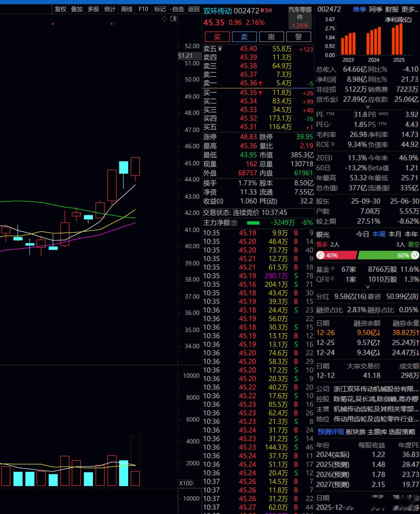The width and height of the screenshot is (420, 514).
Task: Click the diamond icon above the chart
Action: [164, 19]
